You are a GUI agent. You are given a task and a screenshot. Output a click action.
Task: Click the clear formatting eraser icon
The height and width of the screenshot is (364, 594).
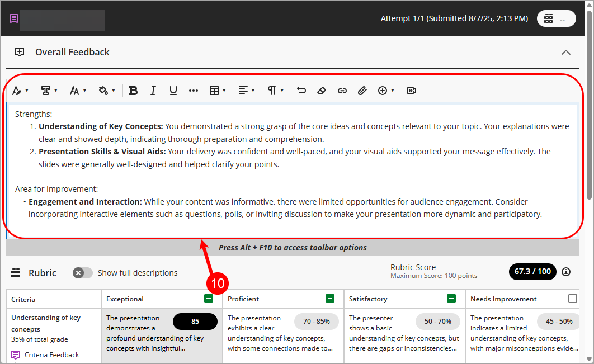(x=321, y=91)
